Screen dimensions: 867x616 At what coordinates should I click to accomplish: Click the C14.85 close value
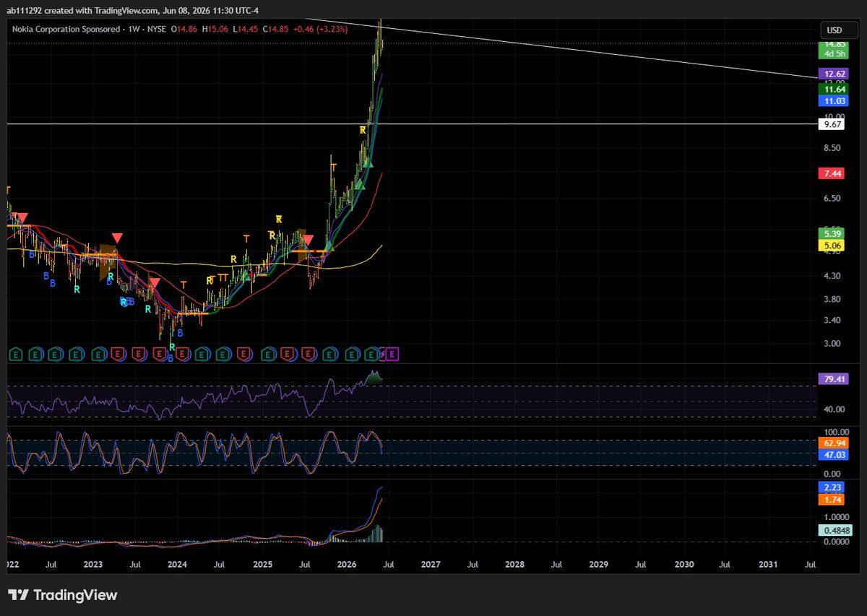point(276,30)
